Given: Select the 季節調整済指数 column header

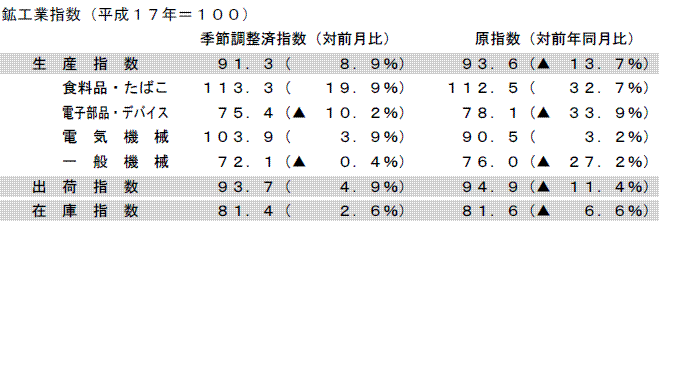Looking at the screenshot, I should (x=253, y=39).
